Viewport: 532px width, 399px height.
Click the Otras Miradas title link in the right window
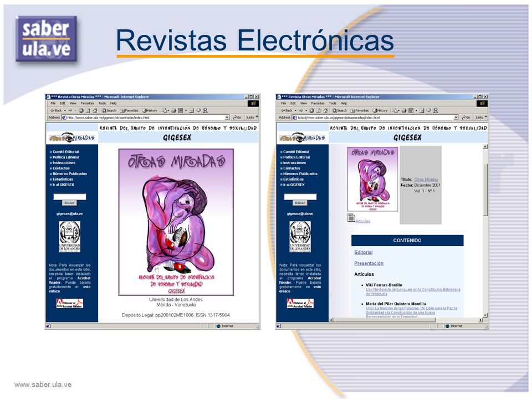coord(426,180)
